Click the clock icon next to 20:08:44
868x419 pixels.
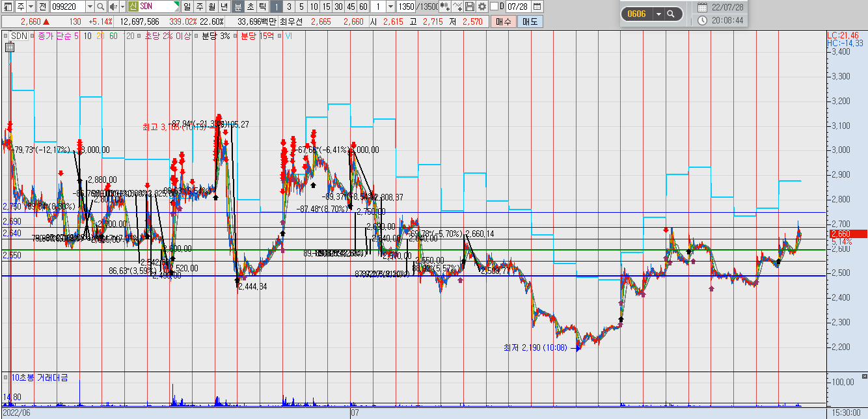(x=702, y=20)
